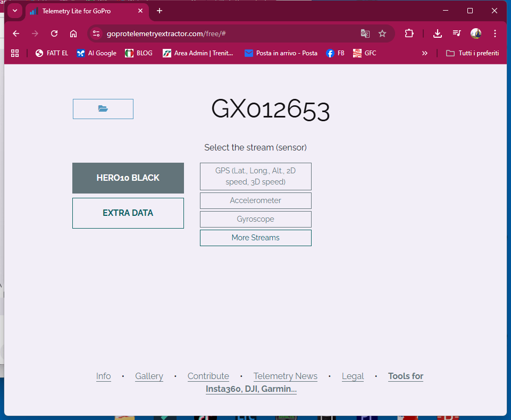Image resolution: width=511 pixels, height=420 pixels.
Task: Show hidden bookmarks with the overflow chevron
Action: (x=425, y=53)
